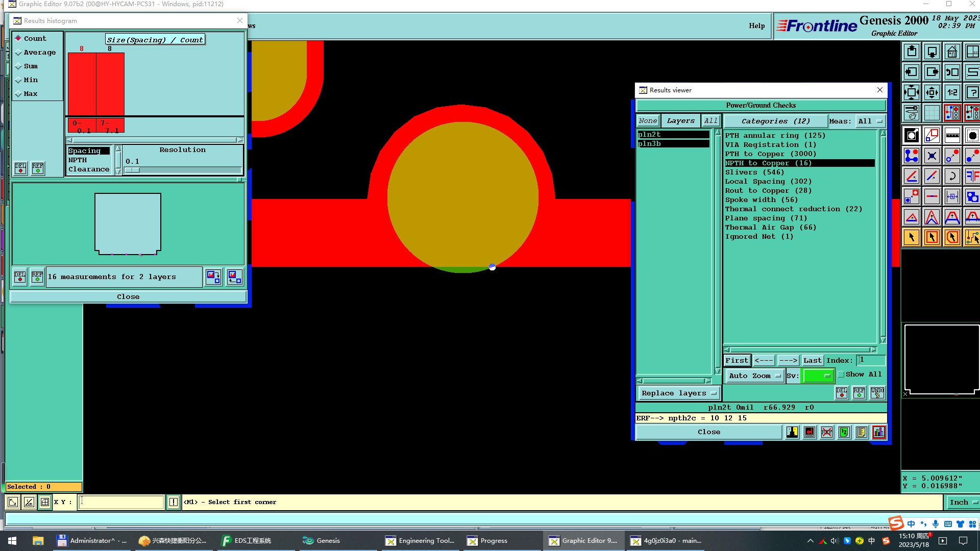Click the rotate arrow tool icon
Image resolution: width=980 pixels, height=551 pixels.
(x=952, y=177)
